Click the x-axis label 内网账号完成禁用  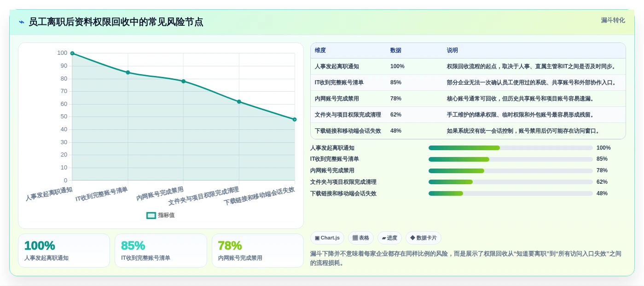[x=160, y=193]
